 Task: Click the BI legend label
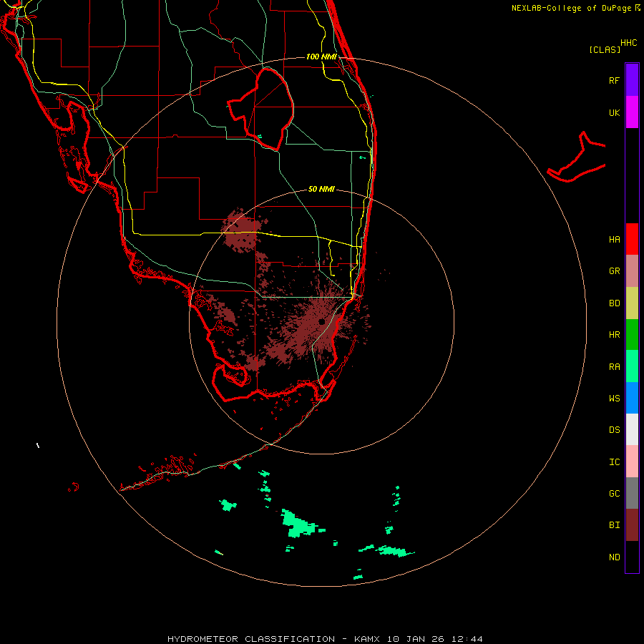coord(614,525)
